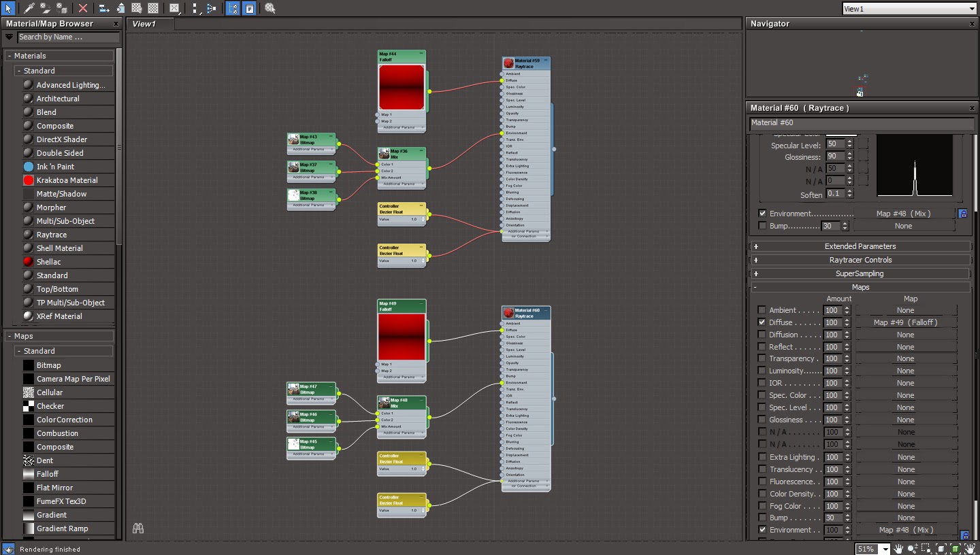The image size is (980, 555).
Task: Expand the SuperSampling rollout
Action: click(860, 273)
